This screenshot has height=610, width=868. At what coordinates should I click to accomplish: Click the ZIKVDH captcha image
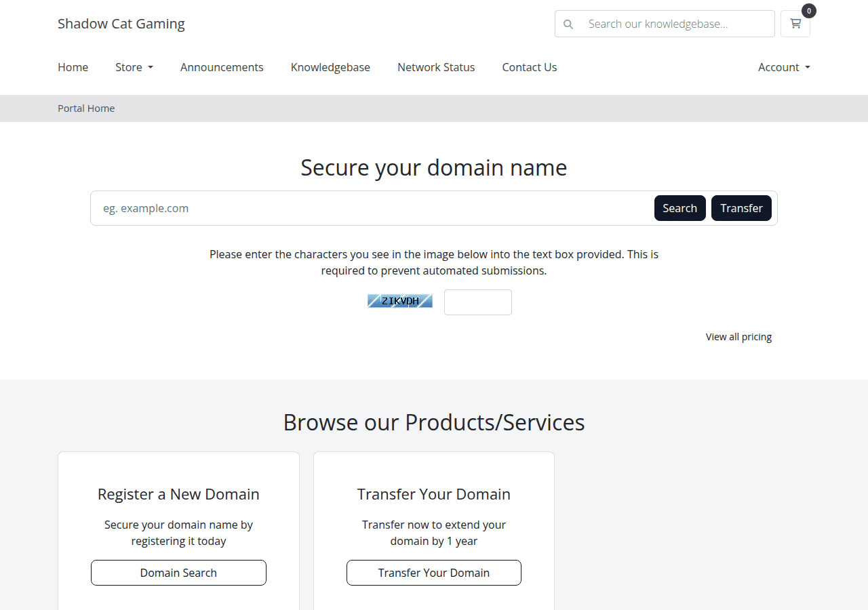point(400,301)
